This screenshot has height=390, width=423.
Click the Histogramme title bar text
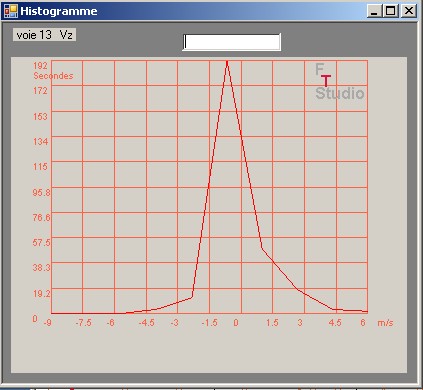pos(59,11)
